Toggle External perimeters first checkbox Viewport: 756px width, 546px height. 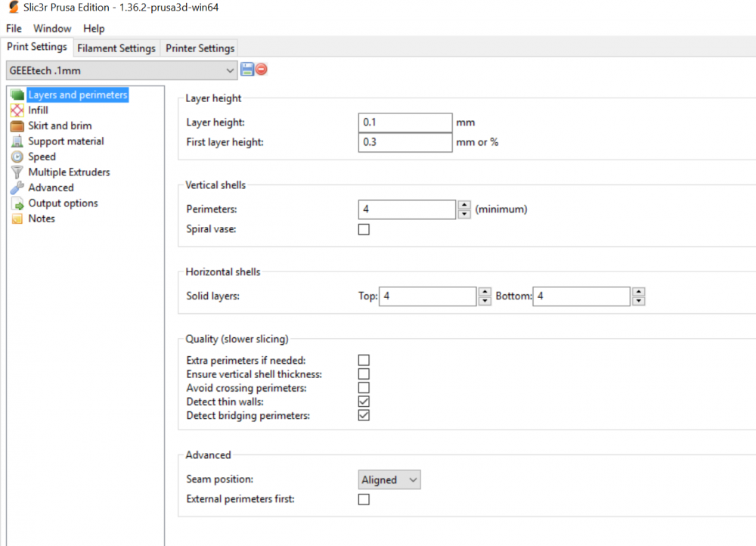[x=364, y=499]
